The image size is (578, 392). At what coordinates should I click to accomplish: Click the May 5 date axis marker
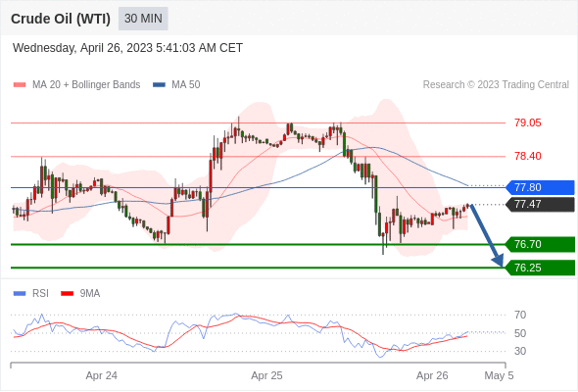[x=499, y=375]
